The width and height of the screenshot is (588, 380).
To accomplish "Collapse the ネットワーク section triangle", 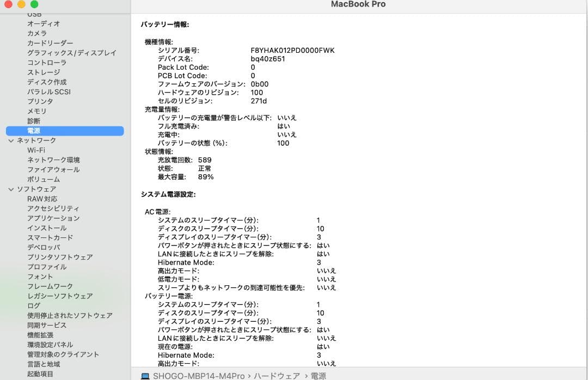I will pyautogui.click(x=11, y=140).
